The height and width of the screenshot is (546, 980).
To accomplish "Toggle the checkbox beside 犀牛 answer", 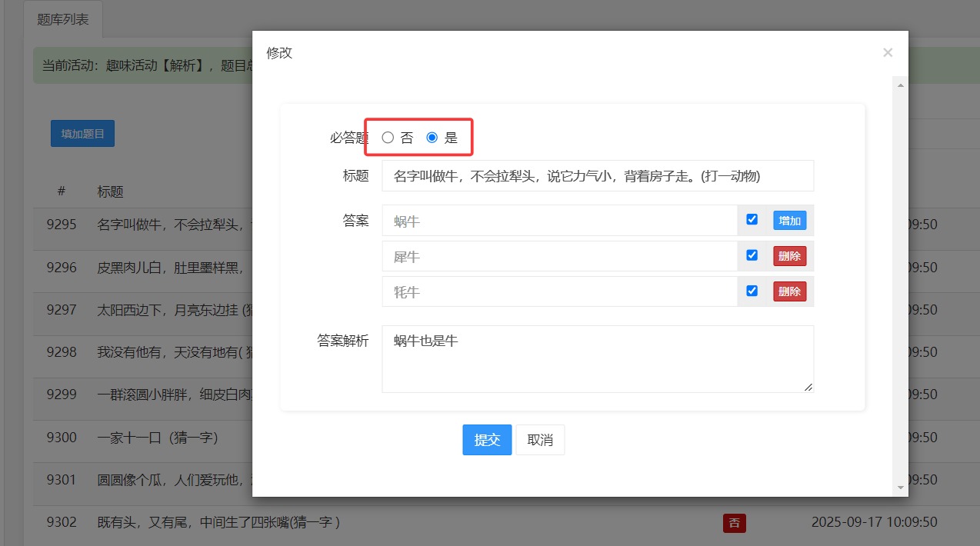I will pos(752,255).
